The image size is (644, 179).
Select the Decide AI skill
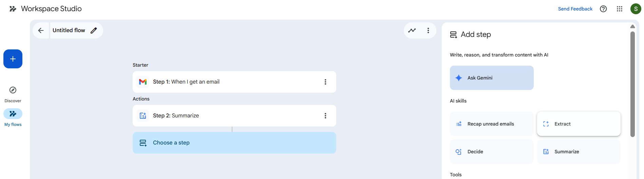491,152
